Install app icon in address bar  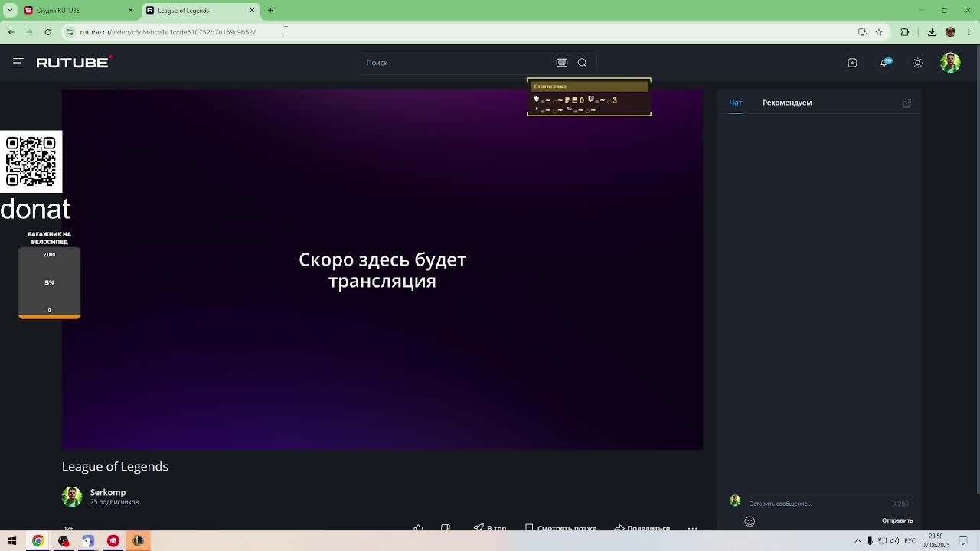point(862,31)
